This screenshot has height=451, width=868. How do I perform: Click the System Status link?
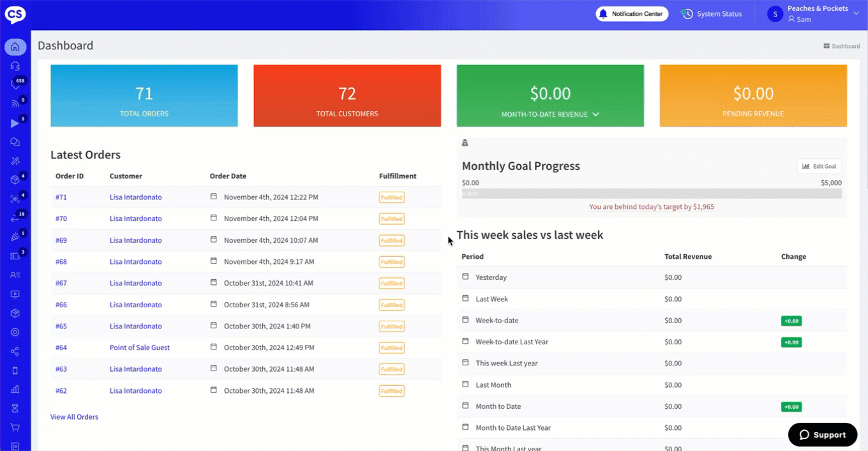(x=712, y=14)
